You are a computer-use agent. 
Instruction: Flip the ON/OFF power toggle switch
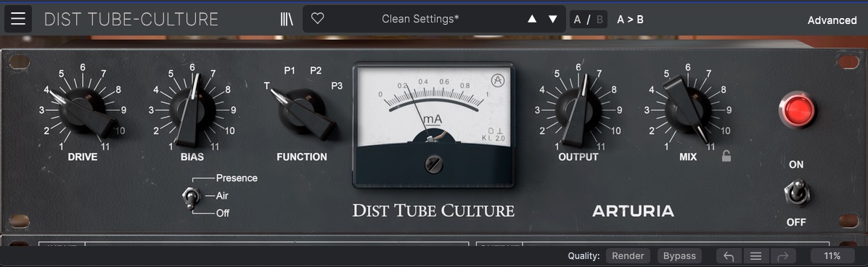click(797, 192)
